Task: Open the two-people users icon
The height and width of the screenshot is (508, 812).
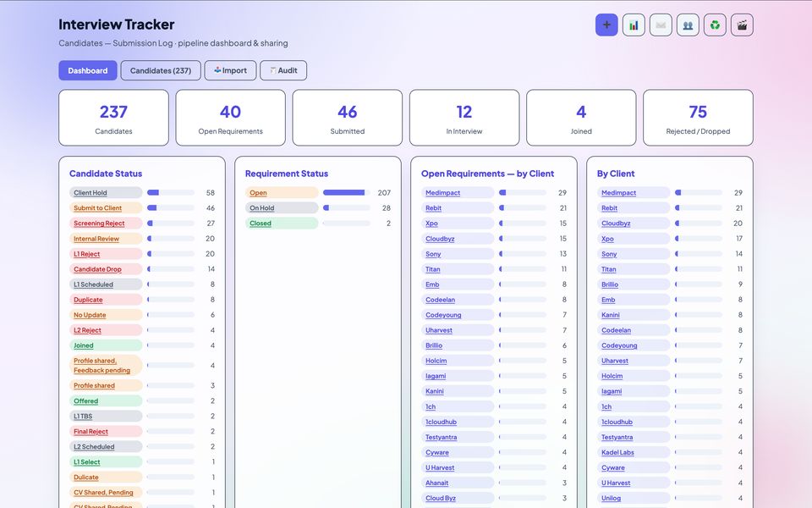Action: [688, 25]
